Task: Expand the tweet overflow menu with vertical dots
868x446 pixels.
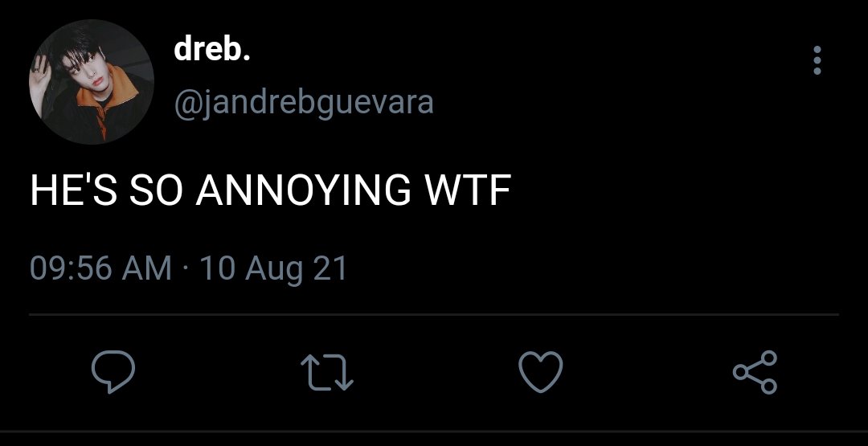Action: (817, 60)
